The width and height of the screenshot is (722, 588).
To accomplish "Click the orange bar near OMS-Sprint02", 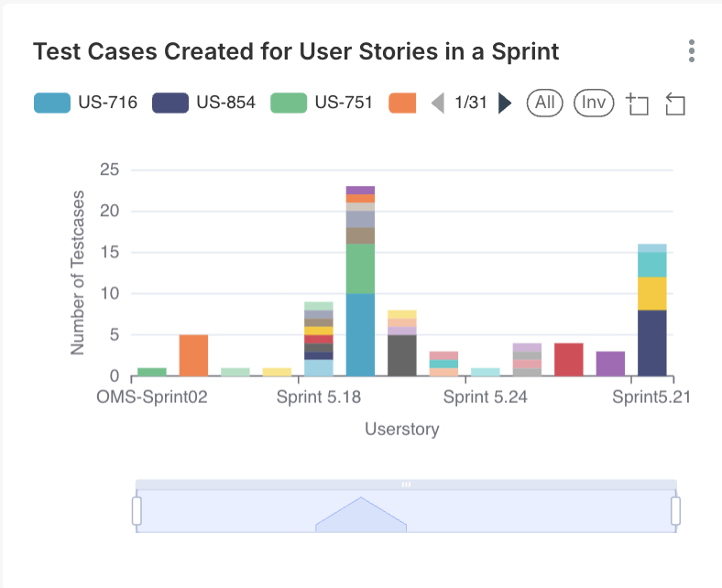I will [193, 355].
